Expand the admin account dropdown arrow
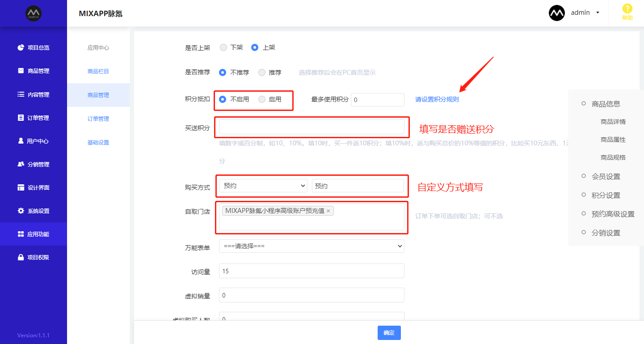The height and width of the screenshot is (344, 644). [x=598, y=13]
